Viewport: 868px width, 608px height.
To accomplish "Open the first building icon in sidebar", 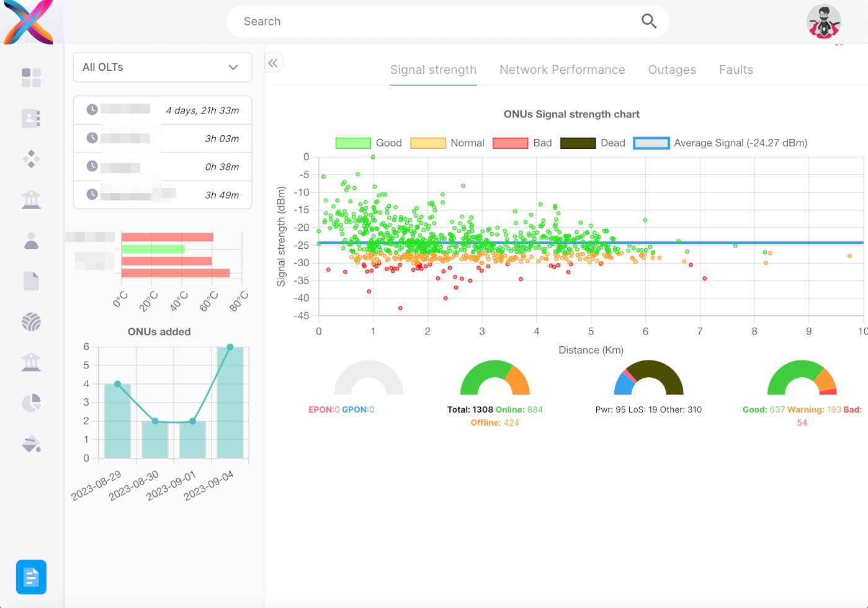I will (x=31, y=199).
